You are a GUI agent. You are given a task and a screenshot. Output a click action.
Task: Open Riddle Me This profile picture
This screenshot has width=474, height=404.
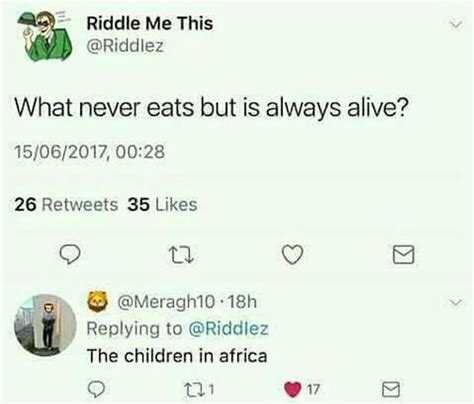[44, 36]
